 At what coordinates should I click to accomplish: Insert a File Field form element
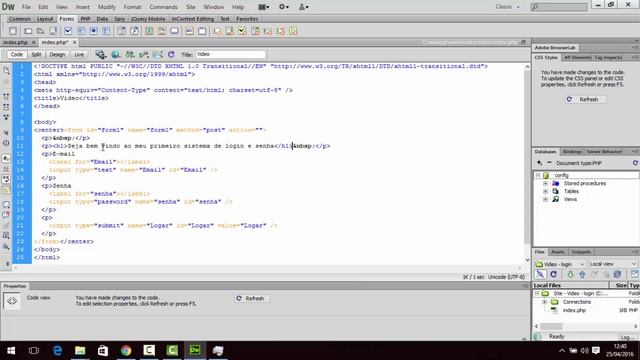pos(162,31)
